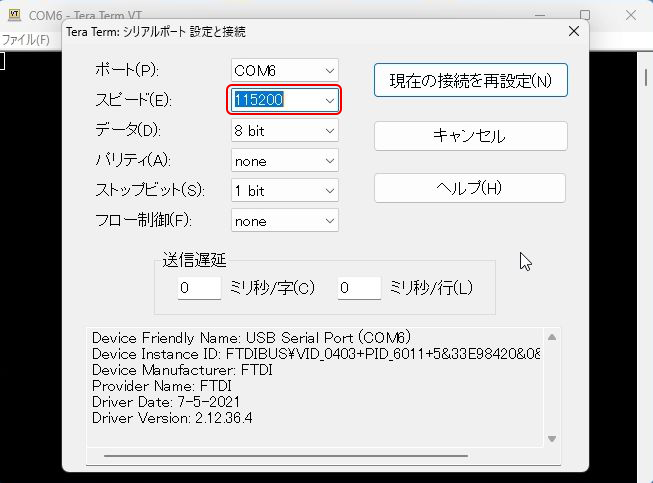
Task: Click the device info scroll down arrow
Action: [x=551, y=438]
